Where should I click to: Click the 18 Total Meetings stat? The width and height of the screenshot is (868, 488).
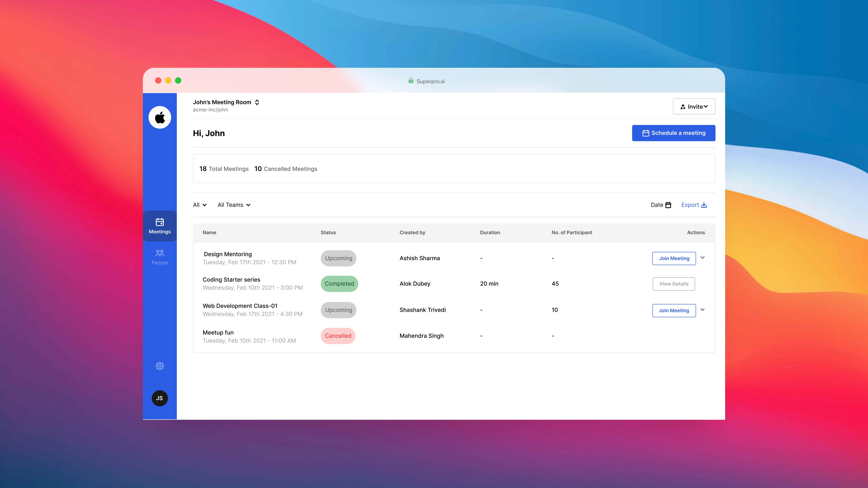click(x=224, y=169)
